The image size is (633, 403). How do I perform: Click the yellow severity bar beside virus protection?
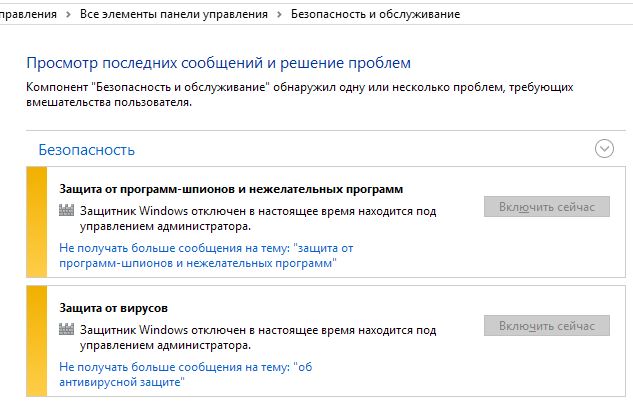pos(37,340)
